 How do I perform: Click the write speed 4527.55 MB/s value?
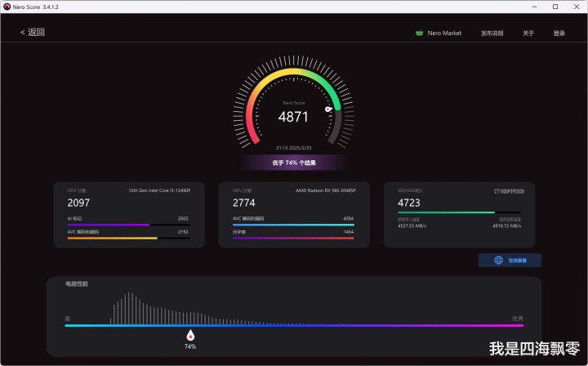tap(412, 225)
